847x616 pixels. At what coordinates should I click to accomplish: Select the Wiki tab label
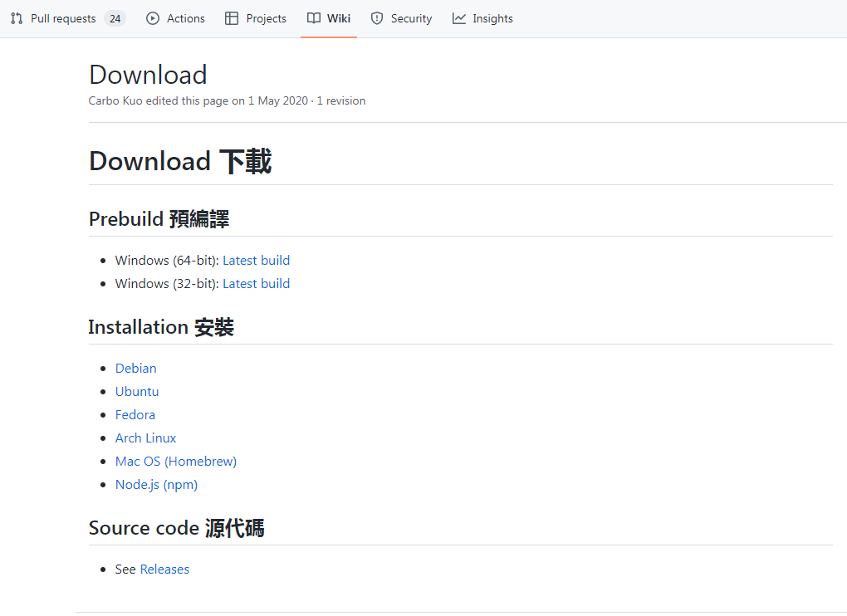[339, 18]
